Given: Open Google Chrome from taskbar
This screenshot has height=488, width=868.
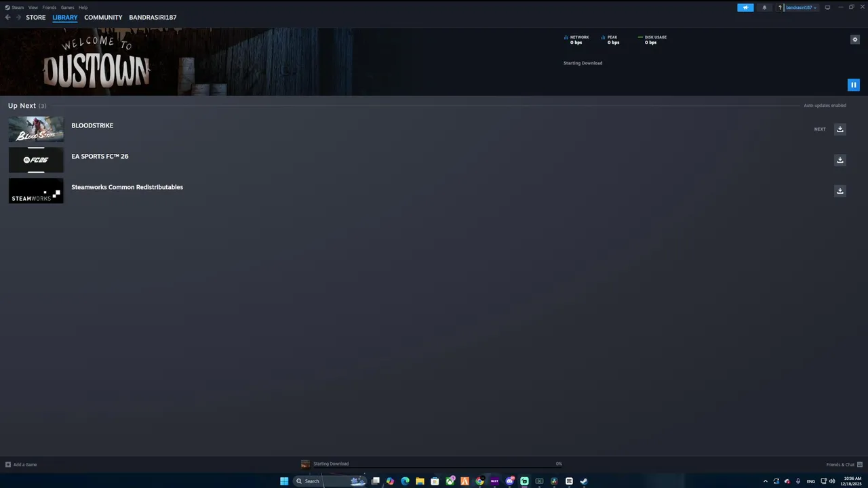Looking at the screenshot, I should pyautogui.click(x=479, y=481).
